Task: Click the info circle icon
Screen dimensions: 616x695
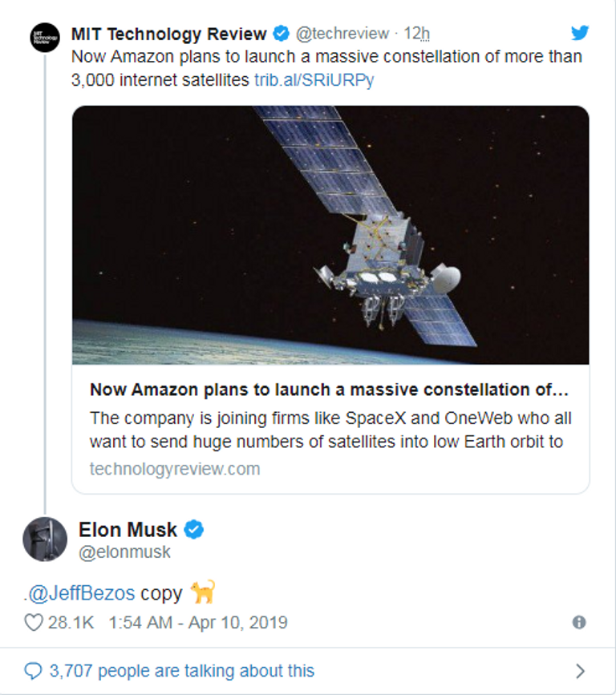Action: point(579,622)
